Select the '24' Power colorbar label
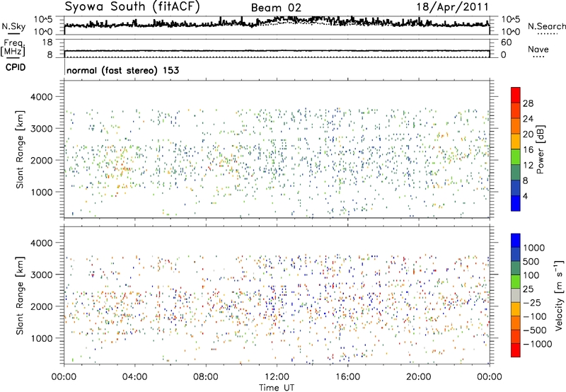566x392 pixels. click(x=528, y=119)
